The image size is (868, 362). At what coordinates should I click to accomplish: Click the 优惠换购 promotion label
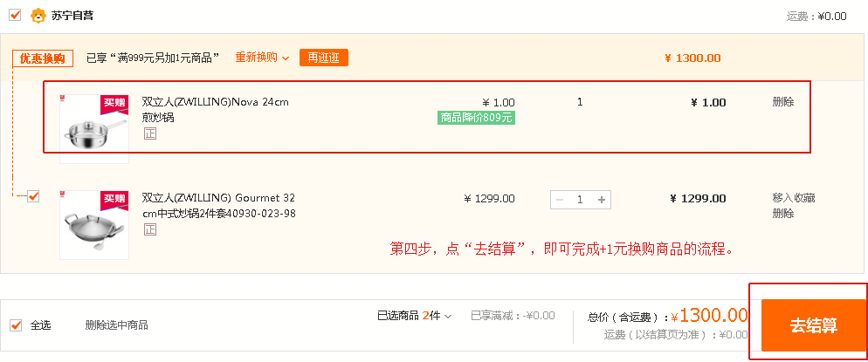tap(43, 58)
